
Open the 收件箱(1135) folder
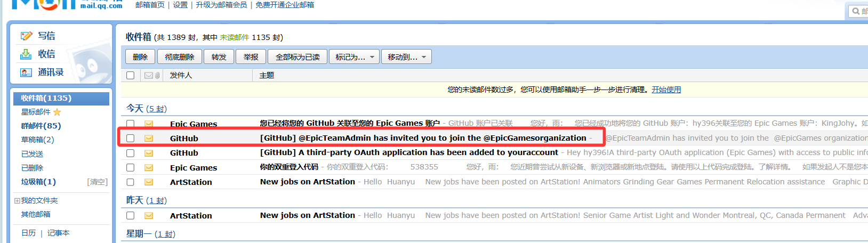click(61, 98)
